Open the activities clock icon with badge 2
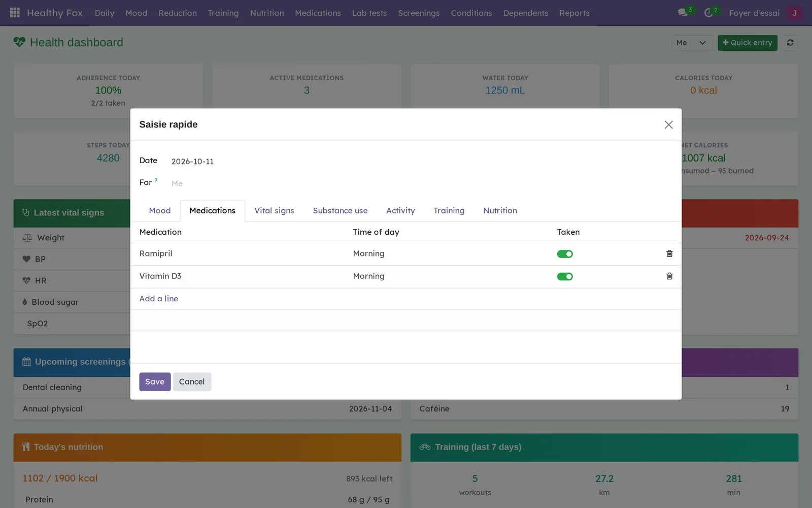This screenshot has height=508, width=812. point(709,13)
